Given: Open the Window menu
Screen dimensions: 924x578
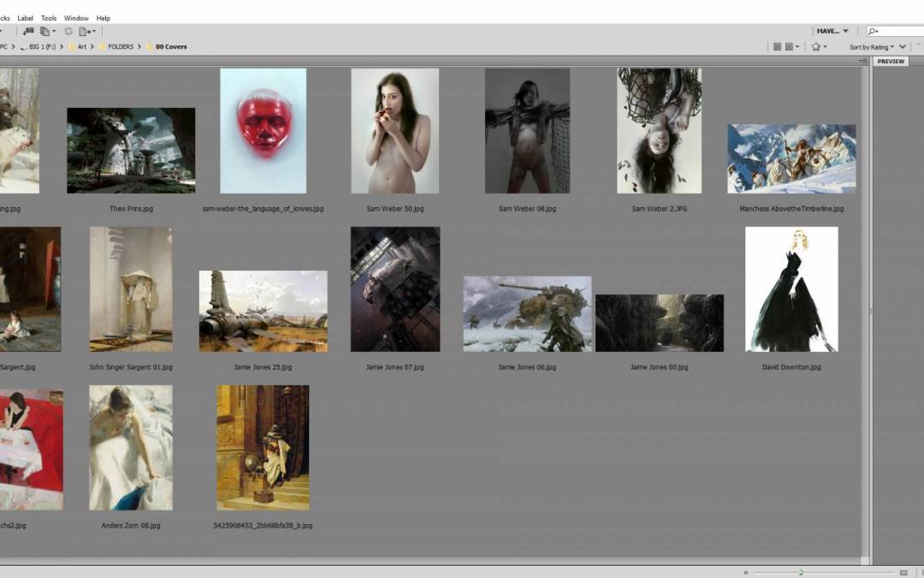Looking at the screenshot, I should [76, 18].
